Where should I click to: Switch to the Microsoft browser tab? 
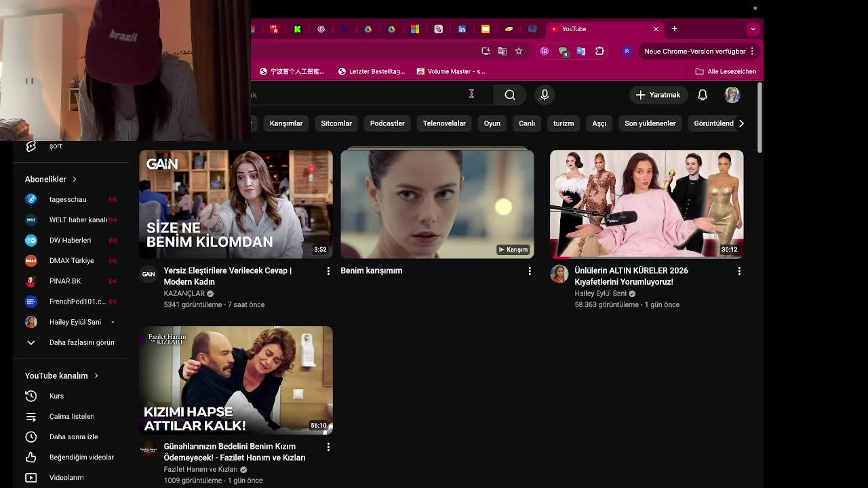point(415,29)
